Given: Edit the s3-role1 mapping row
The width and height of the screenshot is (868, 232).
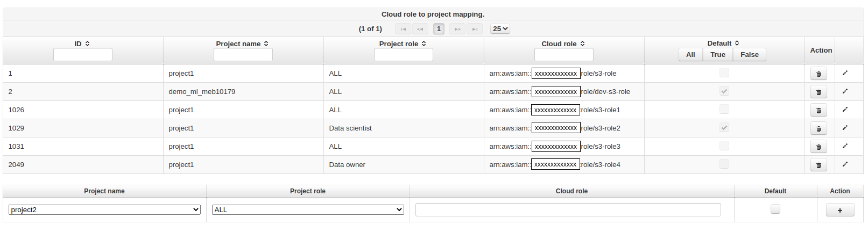Looking at the screenshot, I should click(845, 110).
